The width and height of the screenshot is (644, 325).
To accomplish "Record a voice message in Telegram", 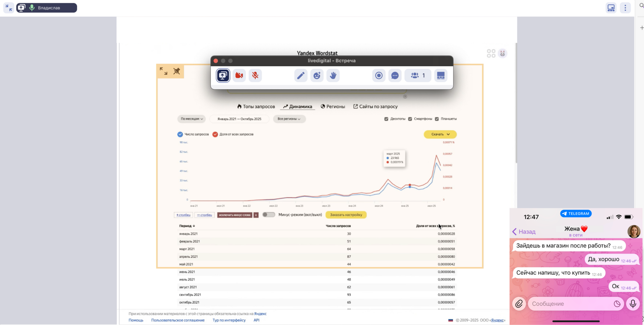I will coord(633,304).
